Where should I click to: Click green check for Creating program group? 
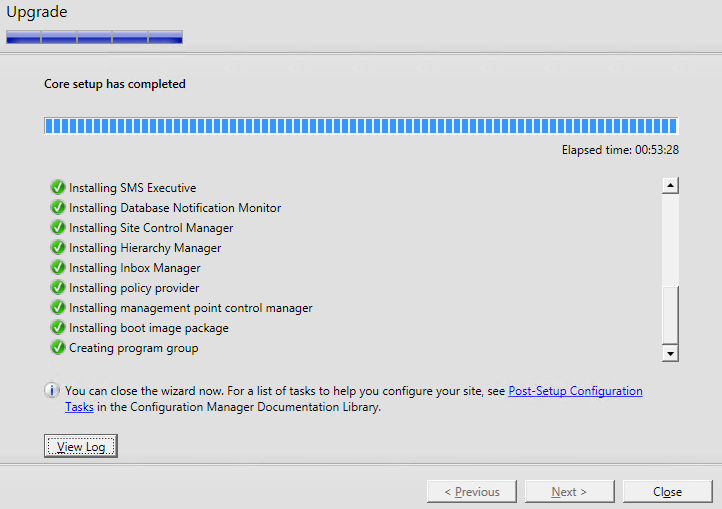coord(58,347)
